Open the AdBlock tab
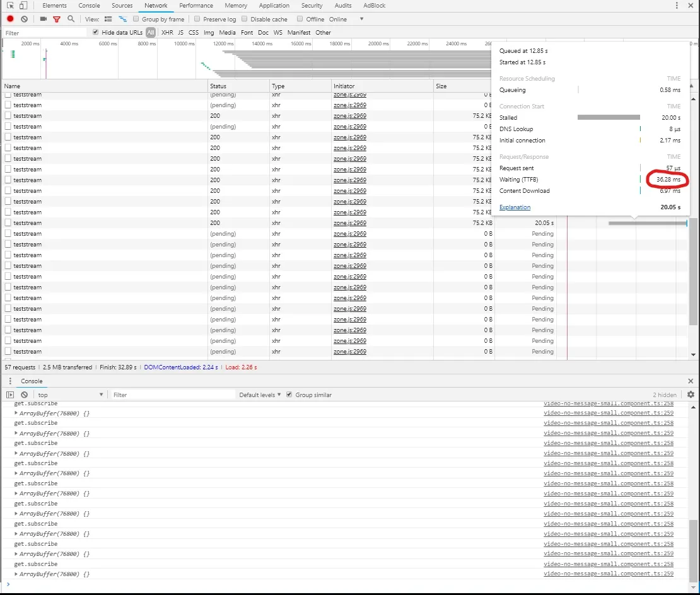700x595 pixels. (x=374, y=5)
